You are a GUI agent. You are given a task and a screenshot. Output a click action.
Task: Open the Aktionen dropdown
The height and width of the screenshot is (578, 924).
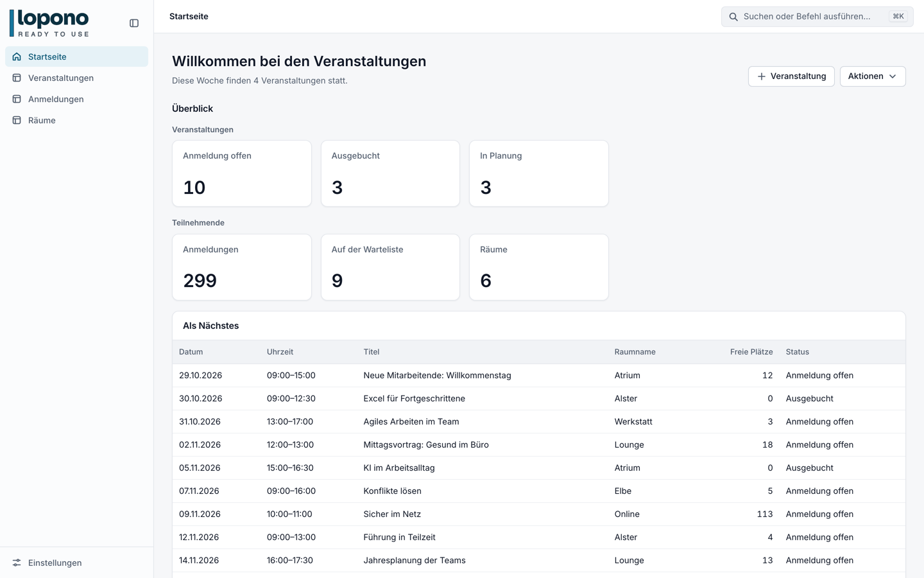(x=873, y=76)
